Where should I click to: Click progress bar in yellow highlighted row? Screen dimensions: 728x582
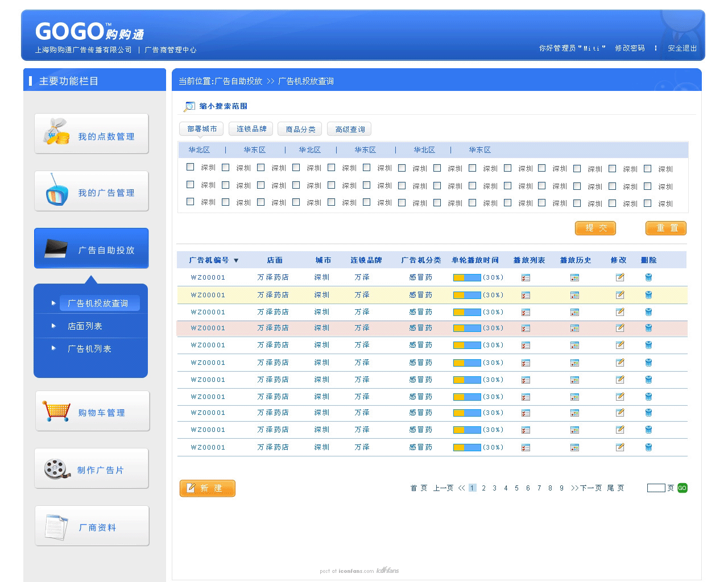pyautogui.click(x=467, y=295)
